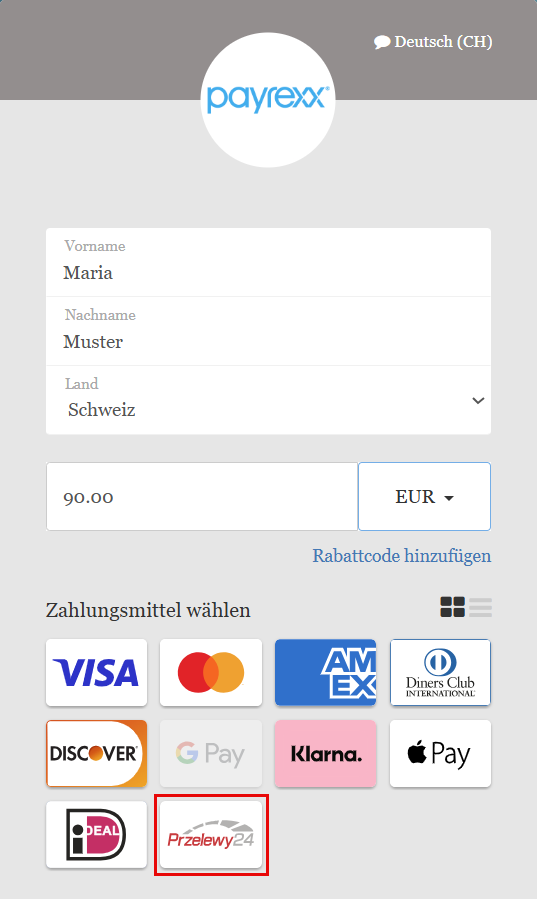Select iDEAL payment tile
Image resolution: width=537 pixels, height=899 pixels.
pyautogui.click(x=96, y=834)
